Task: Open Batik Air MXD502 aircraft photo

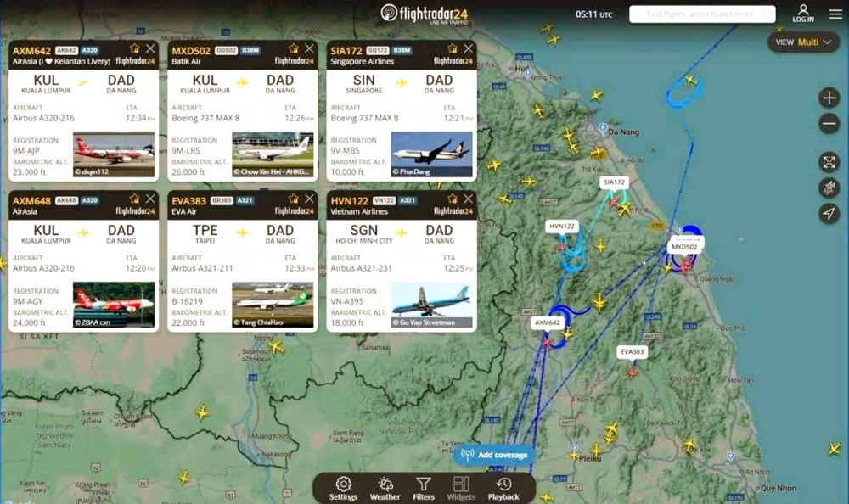Action: (x=272, y=154)
